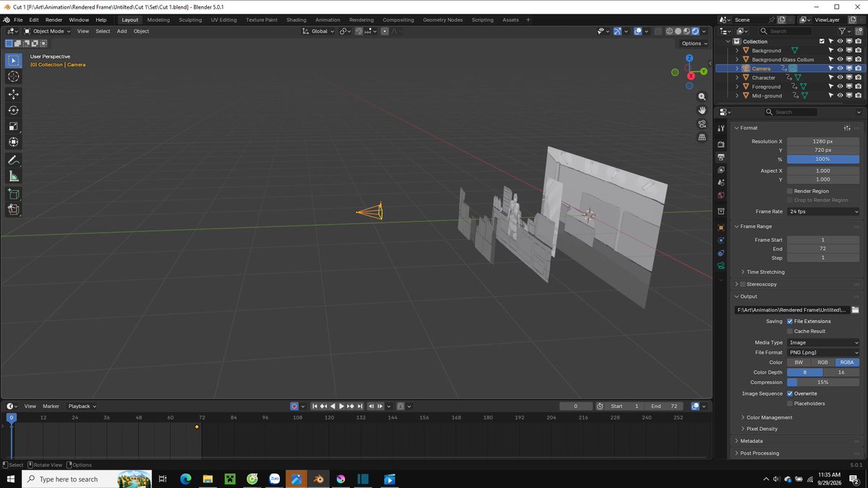
Task: Enable Stereoscopy checkbox
Action: point(743,285)
